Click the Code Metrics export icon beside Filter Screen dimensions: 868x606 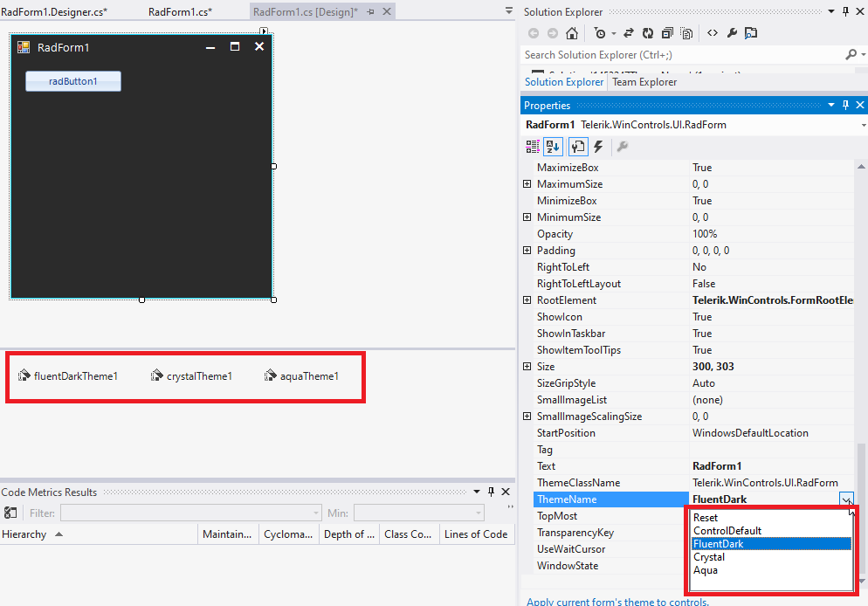(x=10, y=513)
